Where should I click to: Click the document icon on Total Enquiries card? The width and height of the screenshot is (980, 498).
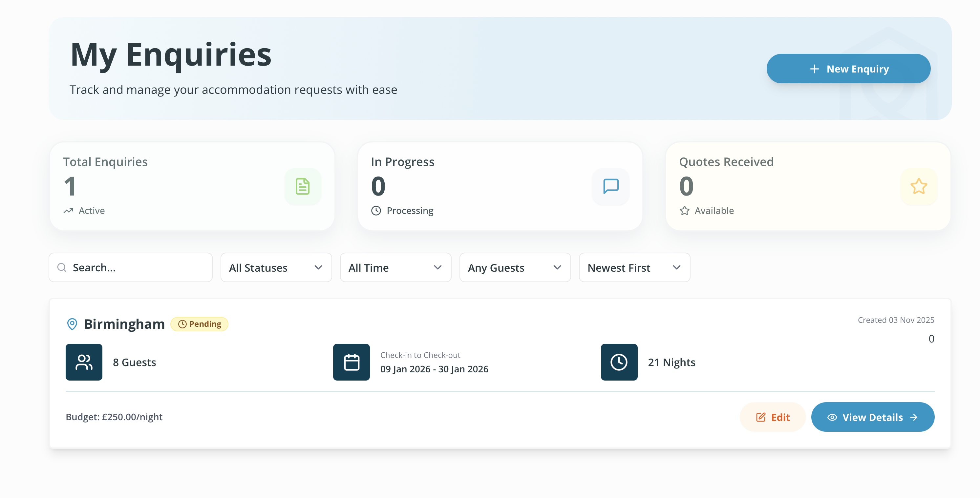[303, 186]
